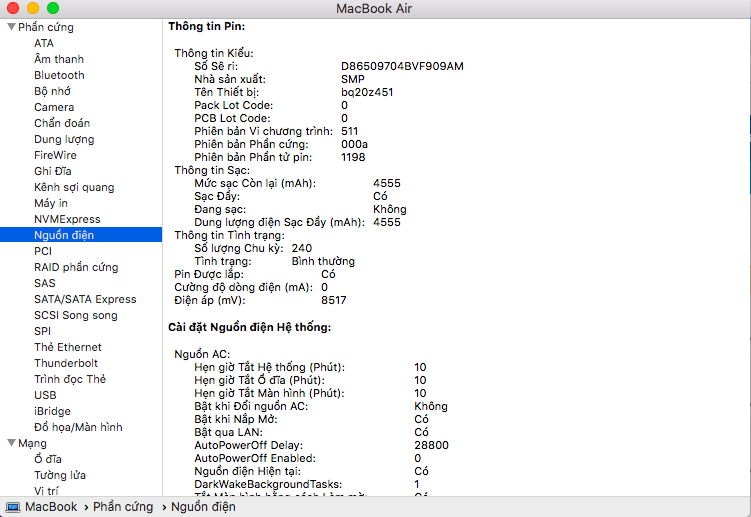Click Nguồn điện in the path bar
This screenshot has height=517, width=751.
point(203,507)
